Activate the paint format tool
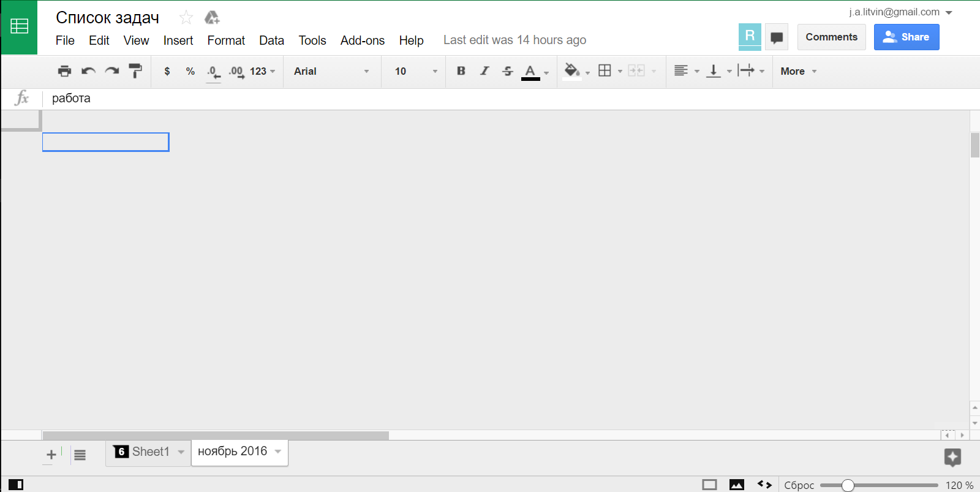980x492 pixels. click(x=135, y=71)
